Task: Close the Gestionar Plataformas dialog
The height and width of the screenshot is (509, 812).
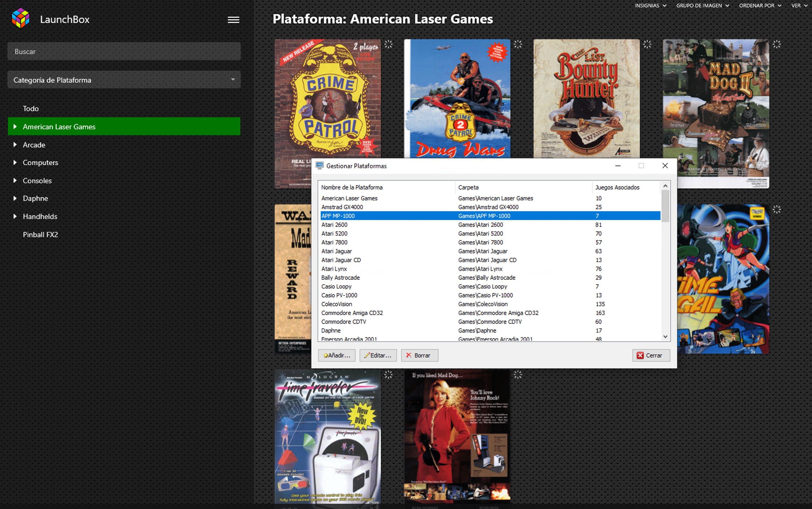Action: (665, 166)
